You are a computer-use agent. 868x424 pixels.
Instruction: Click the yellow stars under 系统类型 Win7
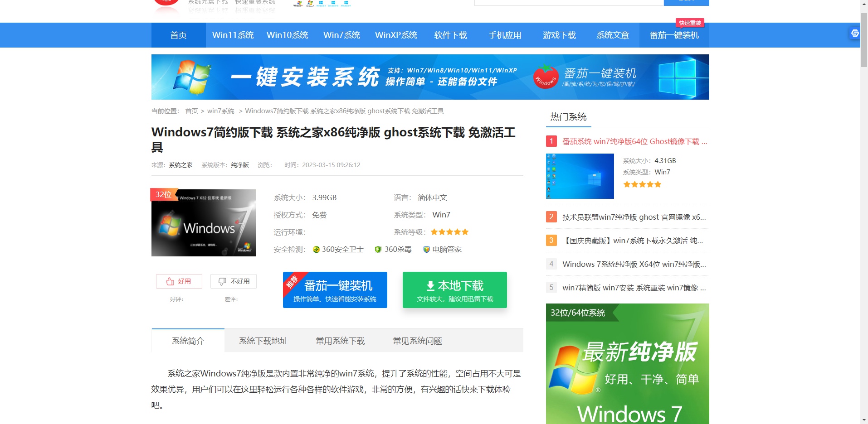[x=642, y=184]
